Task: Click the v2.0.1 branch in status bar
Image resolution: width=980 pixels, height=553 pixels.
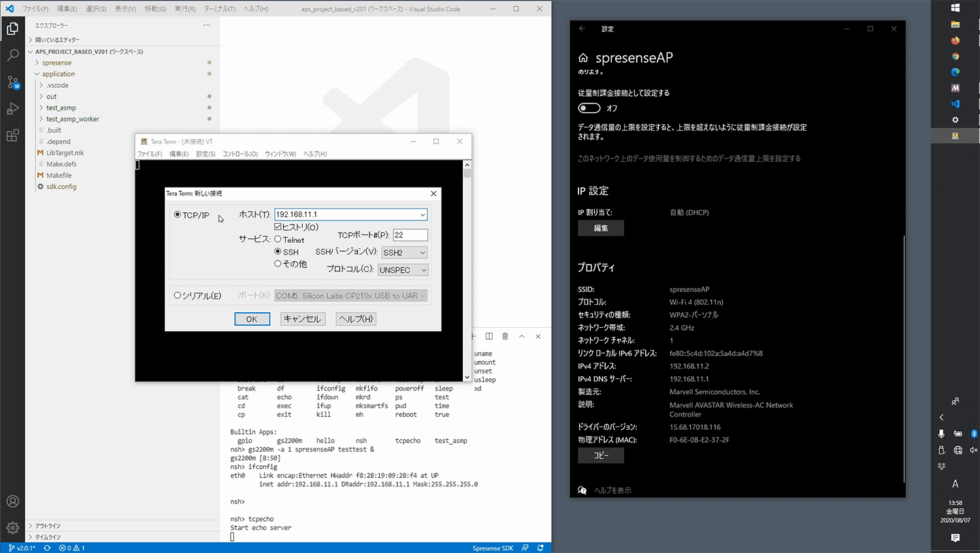Action: [x=22, y=548]
